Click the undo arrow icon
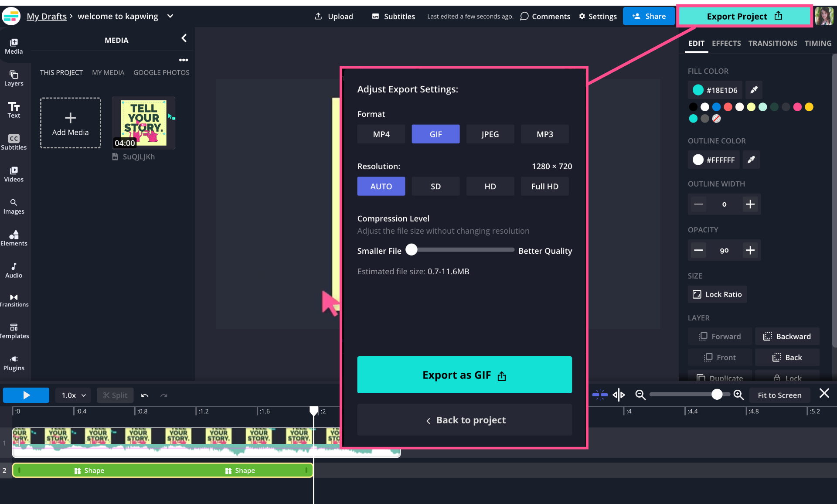The image size is (837, 504). pyautogui.click(x=145, y=395)
